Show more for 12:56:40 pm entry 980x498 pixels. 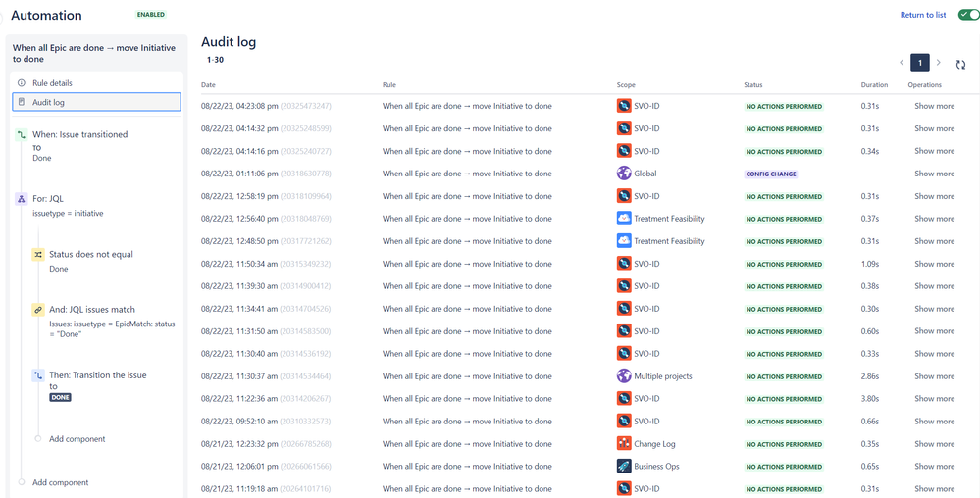coord(934,219)
